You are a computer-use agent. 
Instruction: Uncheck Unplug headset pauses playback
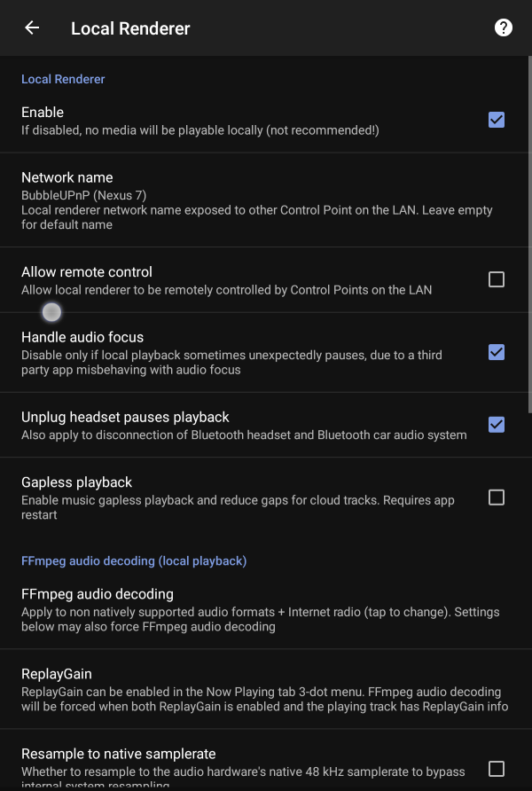(x=497, y=425)
